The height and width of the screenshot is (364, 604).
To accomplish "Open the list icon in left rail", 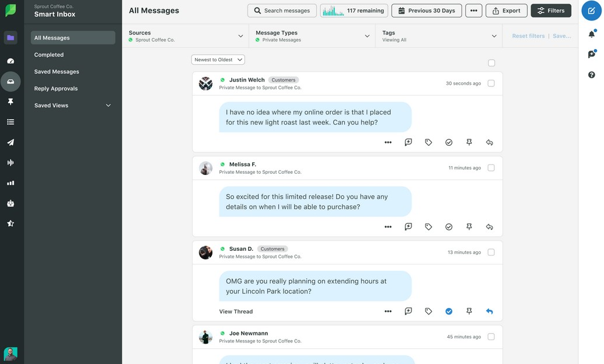I will [x=11, y=122].
